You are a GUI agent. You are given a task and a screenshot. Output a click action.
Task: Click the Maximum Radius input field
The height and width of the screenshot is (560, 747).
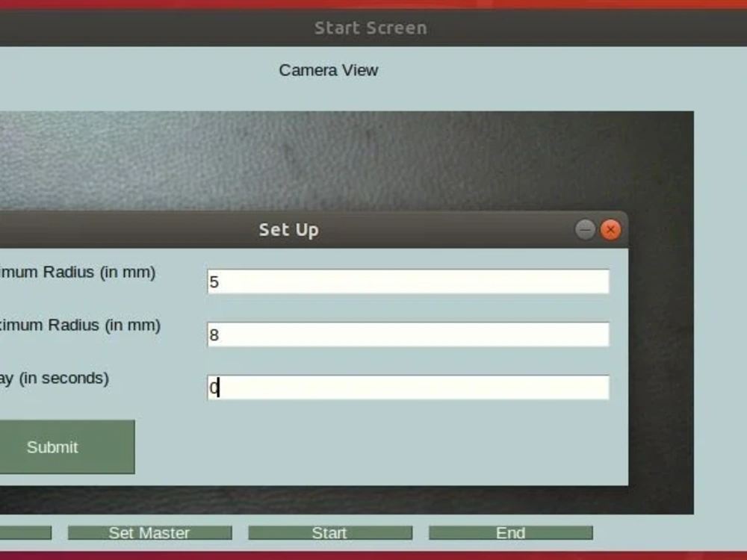coord(409,335)
